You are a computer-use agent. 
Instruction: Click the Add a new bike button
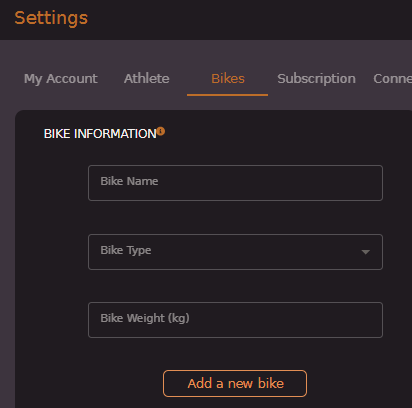pyautogui.click(x=235, y=383)
